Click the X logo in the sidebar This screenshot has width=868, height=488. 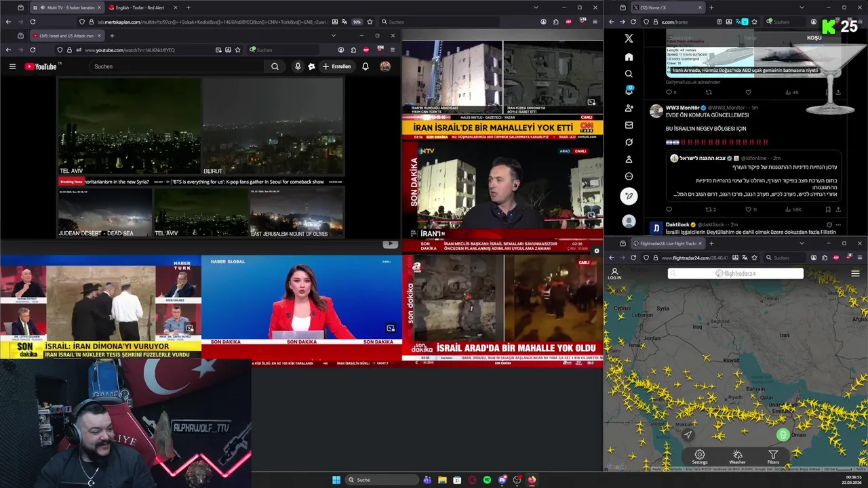629,39
